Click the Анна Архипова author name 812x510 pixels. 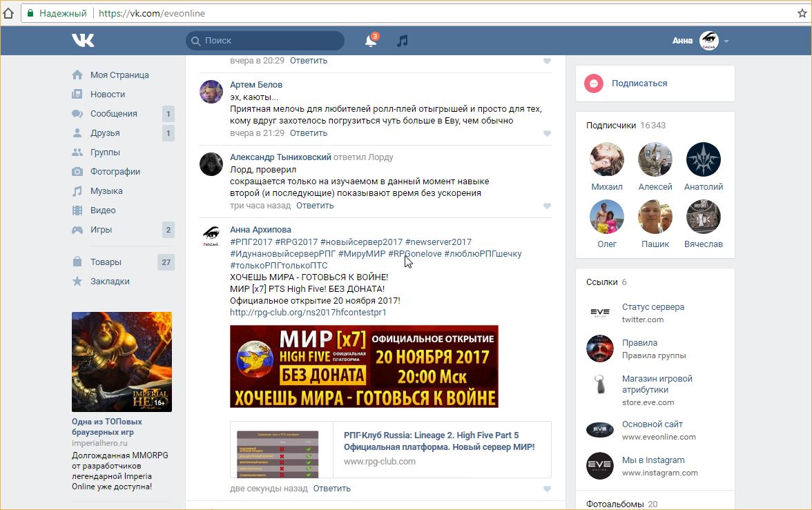(x=260, y=229)
